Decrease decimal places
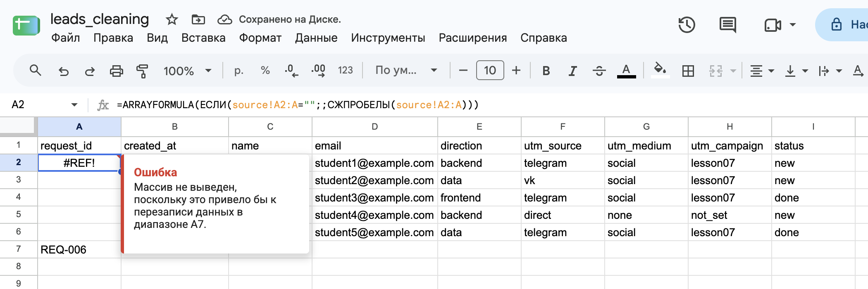The image size is (868, 289). pos(291,71)
